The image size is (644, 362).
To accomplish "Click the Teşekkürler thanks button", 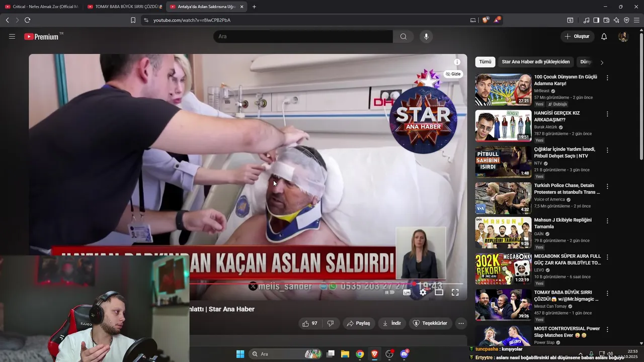I will point(430,323).
